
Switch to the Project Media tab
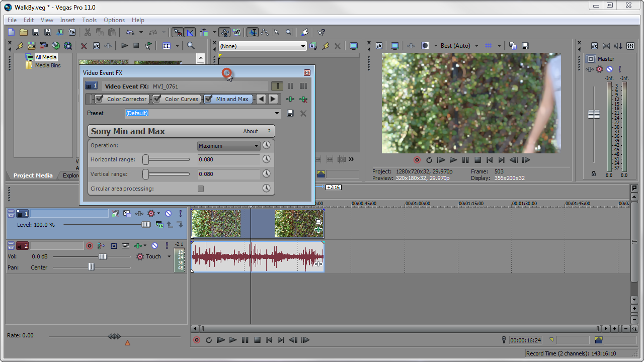click(33, 175)
